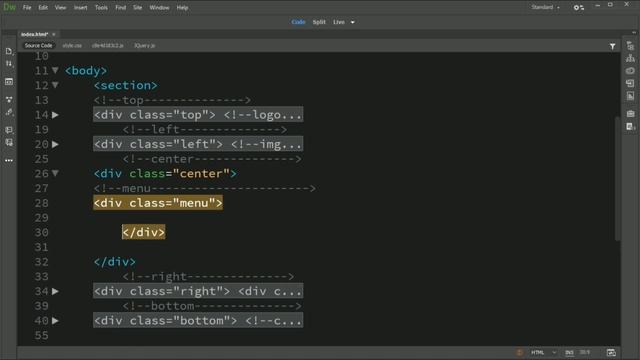Switch to Code view
This screenshot has height=360, width=640.
coord(298,22)
